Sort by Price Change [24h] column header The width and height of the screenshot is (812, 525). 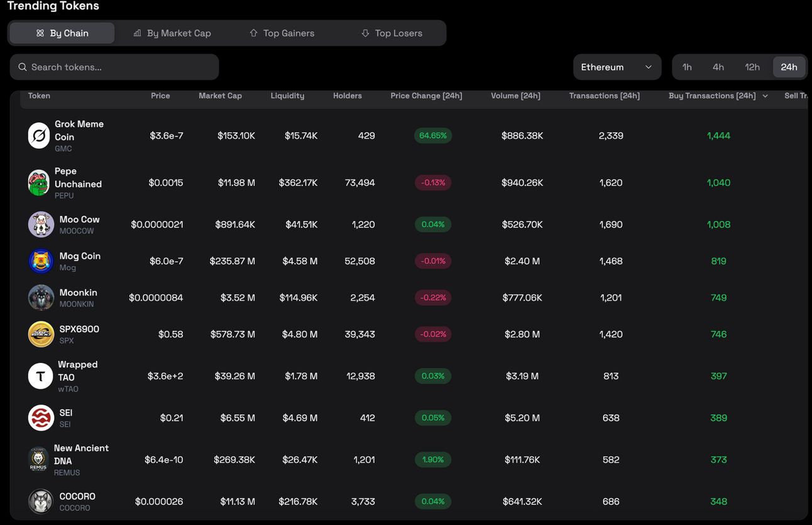click(426, 96)
